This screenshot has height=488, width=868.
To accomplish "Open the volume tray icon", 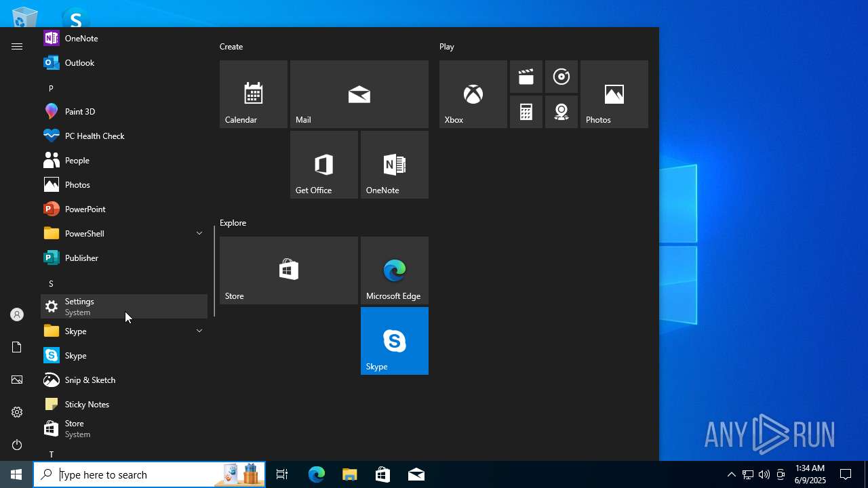I will point(764,474).
